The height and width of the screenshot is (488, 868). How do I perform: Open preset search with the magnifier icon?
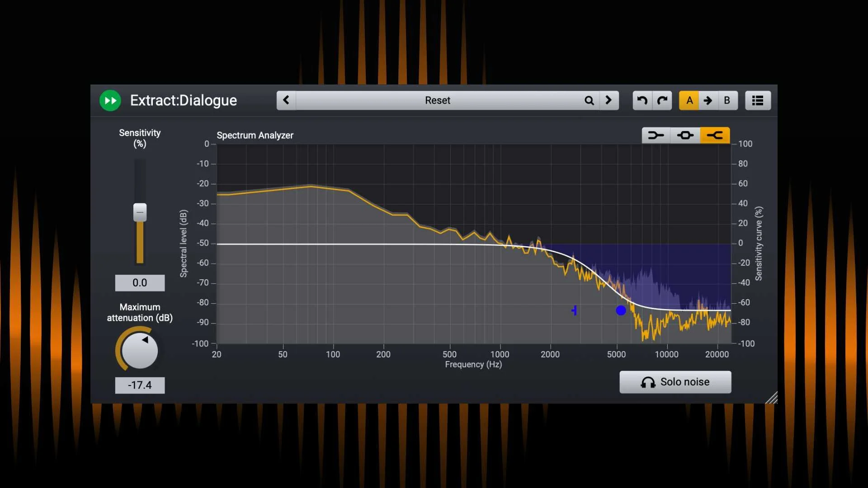click(x=589, y=100)
